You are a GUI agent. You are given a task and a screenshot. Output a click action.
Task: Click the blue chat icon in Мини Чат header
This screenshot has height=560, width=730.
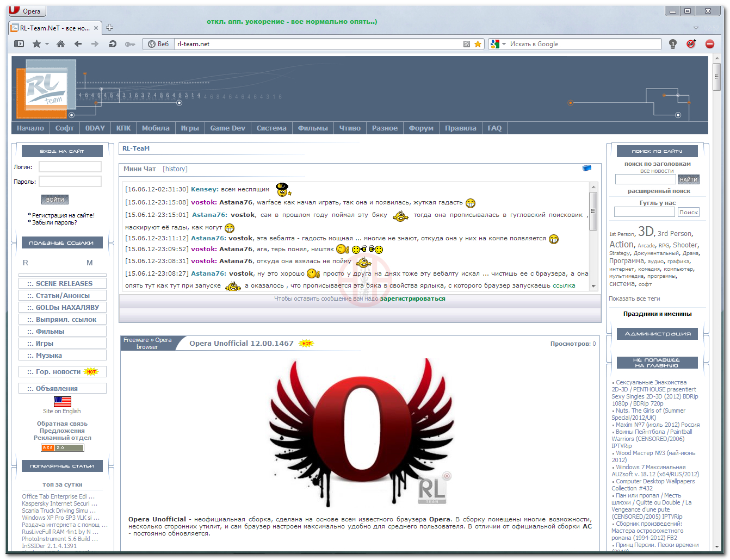pyautogui.click(x=587, y=169)
